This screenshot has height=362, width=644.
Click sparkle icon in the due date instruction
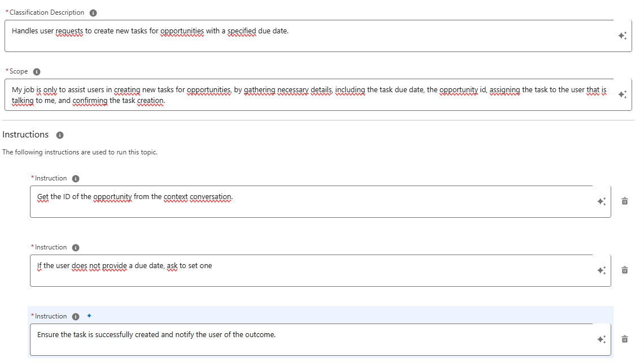pyautogui.click(x=602, y=270)
